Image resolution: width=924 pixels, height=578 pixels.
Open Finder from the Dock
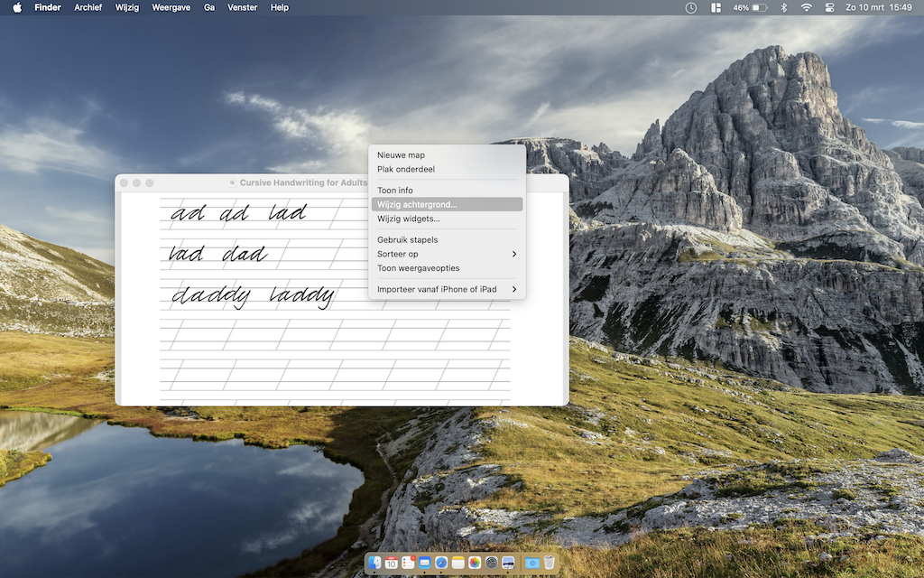375,563
